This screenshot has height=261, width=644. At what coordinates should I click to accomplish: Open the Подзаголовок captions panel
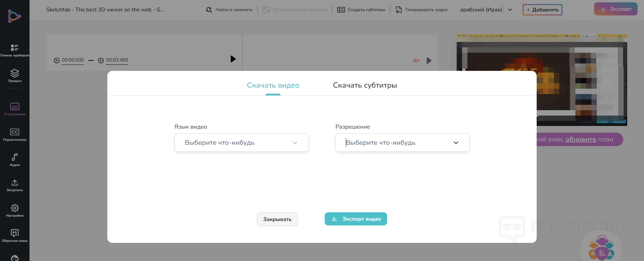click(15, 134)
